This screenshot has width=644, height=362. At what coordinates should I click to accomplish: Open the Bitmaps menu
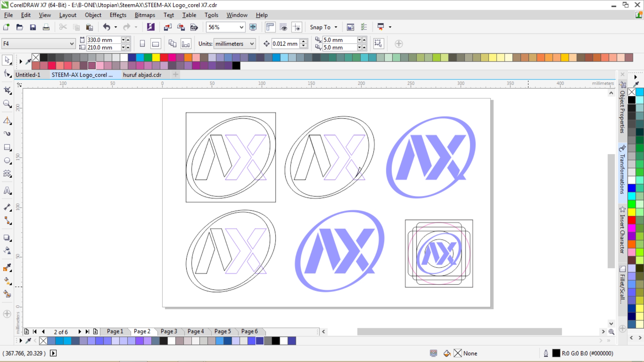tap(145, 15)
